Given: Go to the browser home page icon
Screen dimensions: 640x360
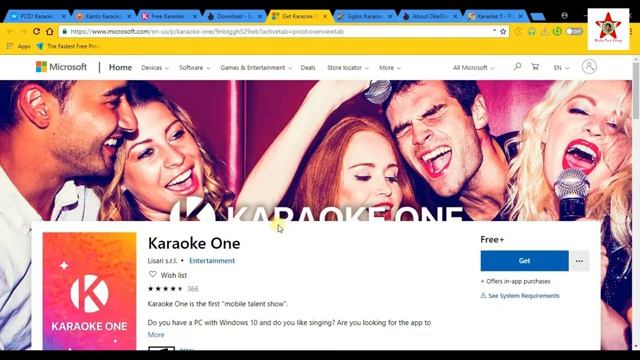Looking at the screenshot, I should pos(49,31).
